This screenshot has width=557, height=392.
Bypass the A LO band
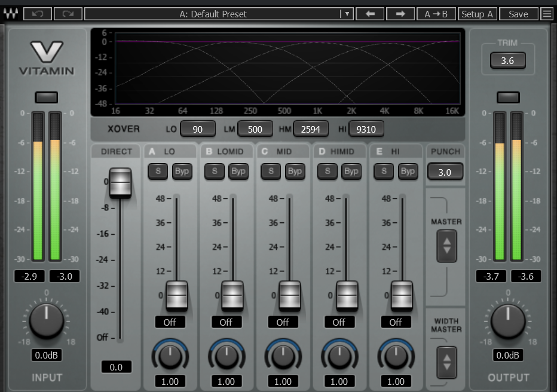click(182, 171)
